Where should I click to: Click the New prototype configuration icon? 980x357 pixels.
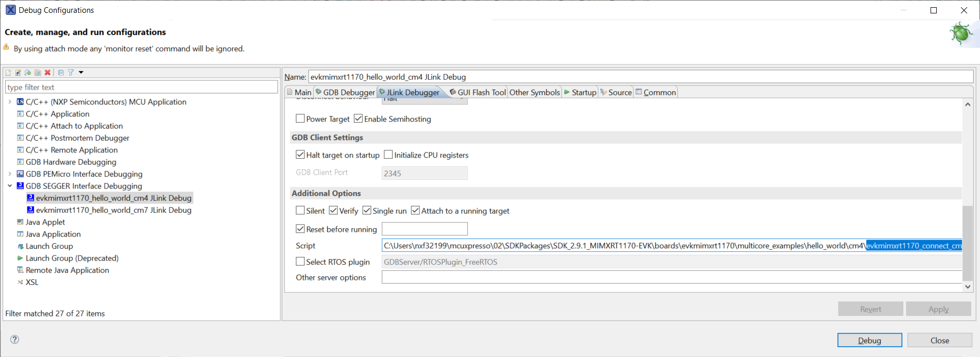(x=18, y=73)
